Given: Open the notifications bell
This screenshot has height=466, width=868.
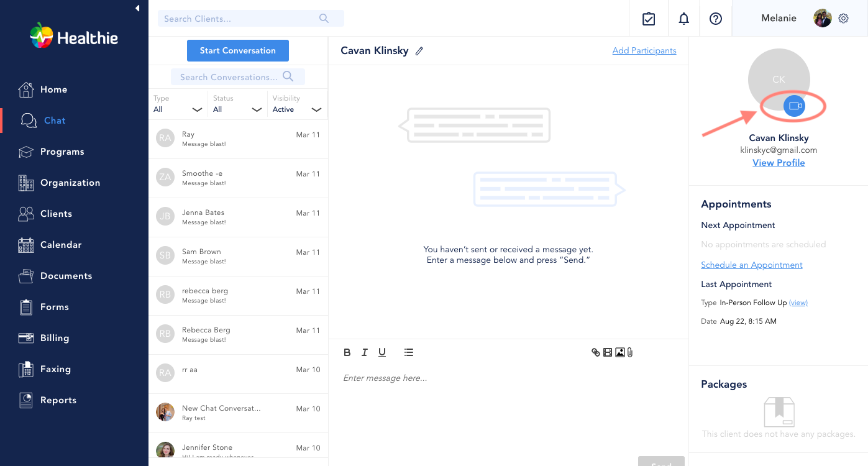Looking at the screenshot, I should 683,19.
